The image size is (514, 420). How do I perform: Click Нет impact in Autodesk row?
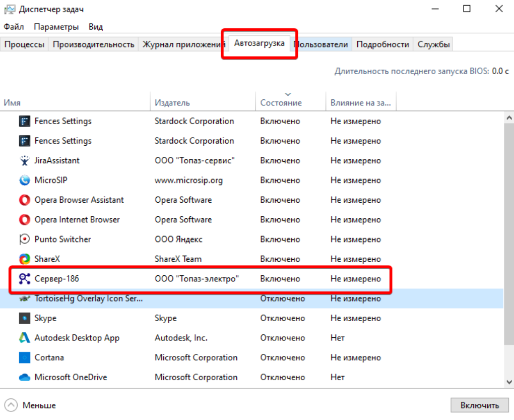point(337,338)
